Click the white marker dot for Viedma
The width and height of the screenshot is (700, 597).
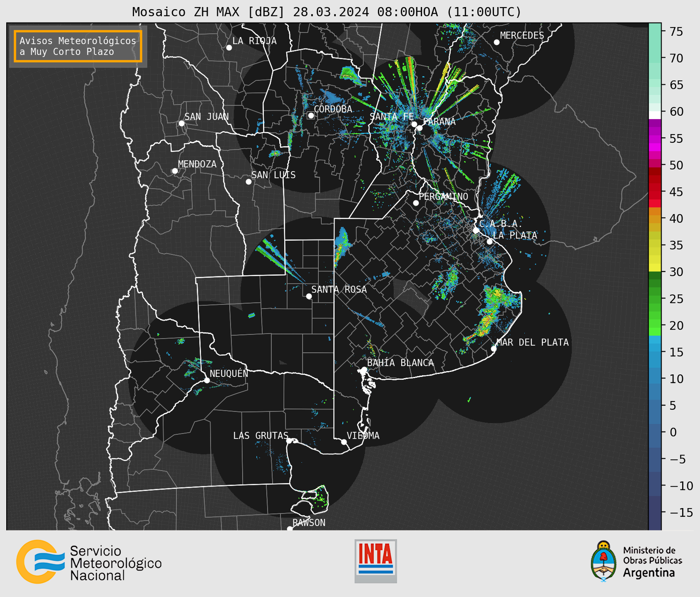[x=344, y=442]
